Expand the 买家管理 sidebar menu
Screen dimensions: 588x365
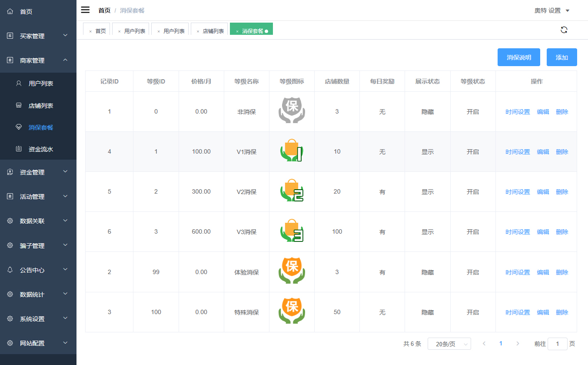tap(38, 36)
